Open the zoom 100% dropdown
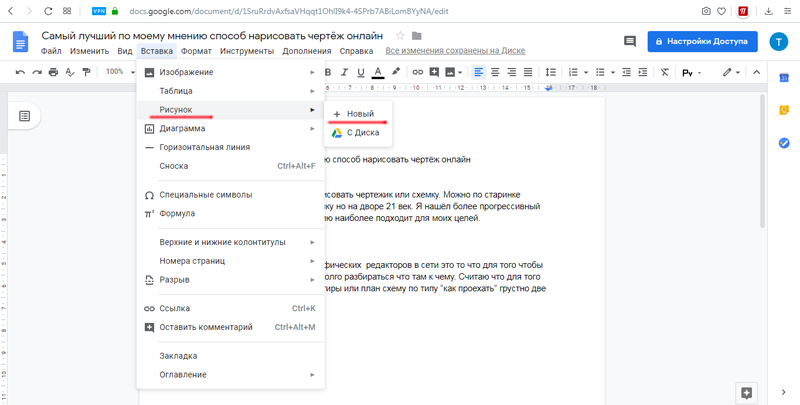Image resolution: width=800 pixels, height=405 pixels. [120, 72]
